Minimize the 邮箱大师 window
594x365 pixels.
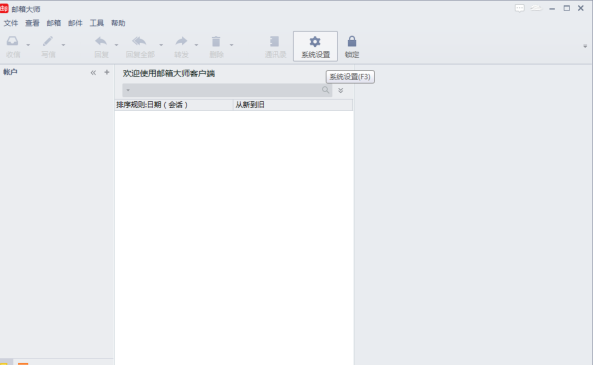point(552,8)
